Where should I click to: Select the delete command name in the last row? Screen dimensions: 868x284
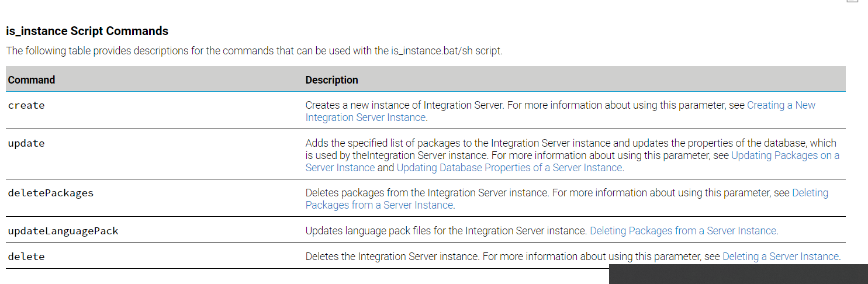pyautogui.click(x=26, y=257)
